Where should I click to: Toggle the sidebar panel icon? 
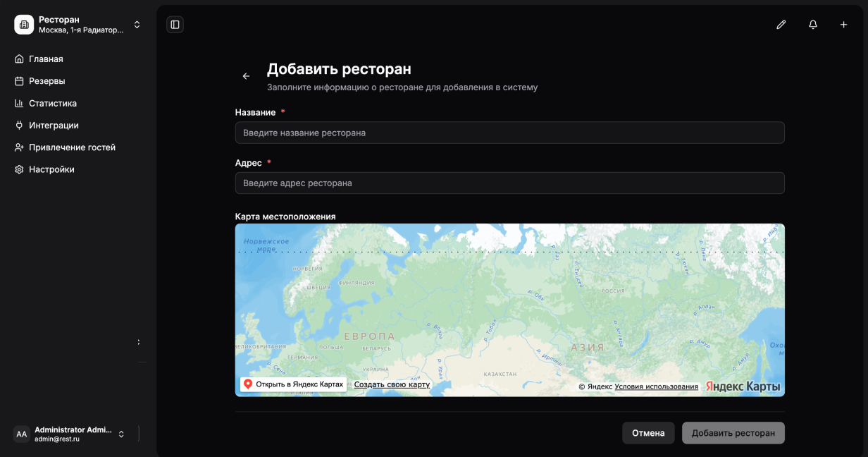175,25
